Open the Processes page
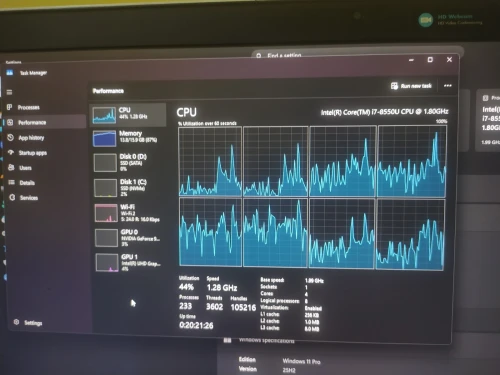Image resolution: width=500 pixels, height=375 pixels. 29,107
